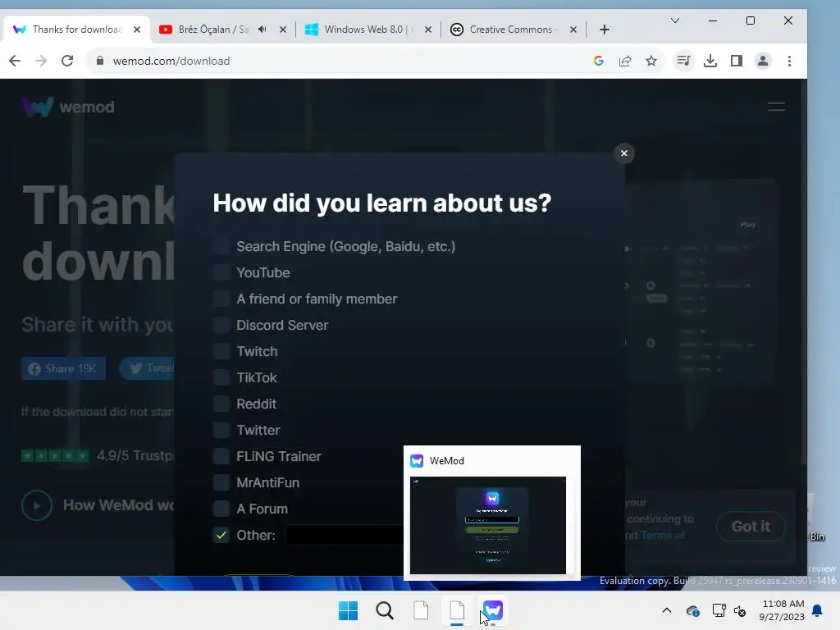Click the first blank document taskbar icon
The image size is (840, 630).
click(421, 610)
